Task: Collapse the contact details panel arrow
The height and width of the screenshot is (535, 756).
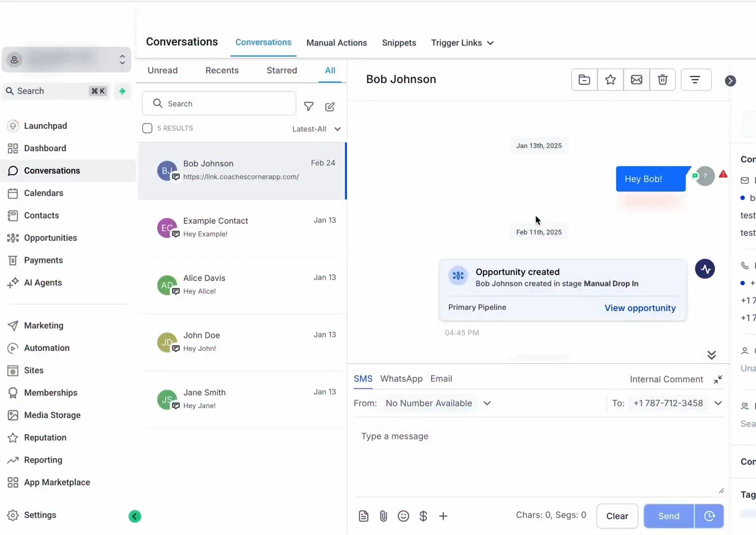Action: click(730, 81)
